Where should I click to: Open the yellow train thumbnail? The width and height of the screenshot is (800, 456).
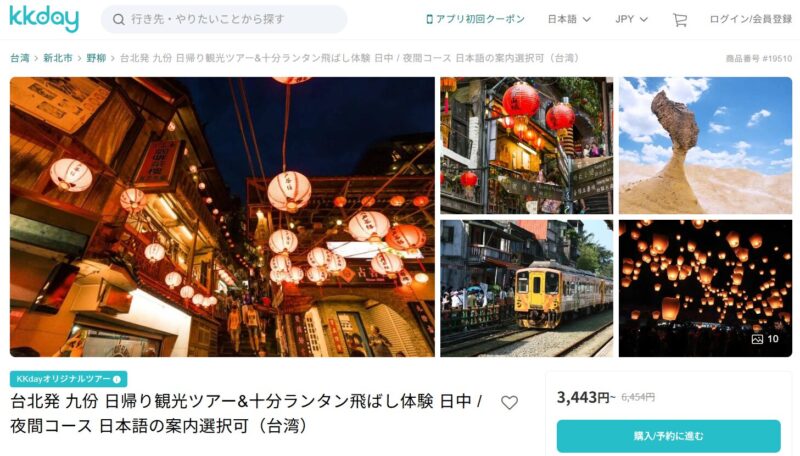coord(527,288)
